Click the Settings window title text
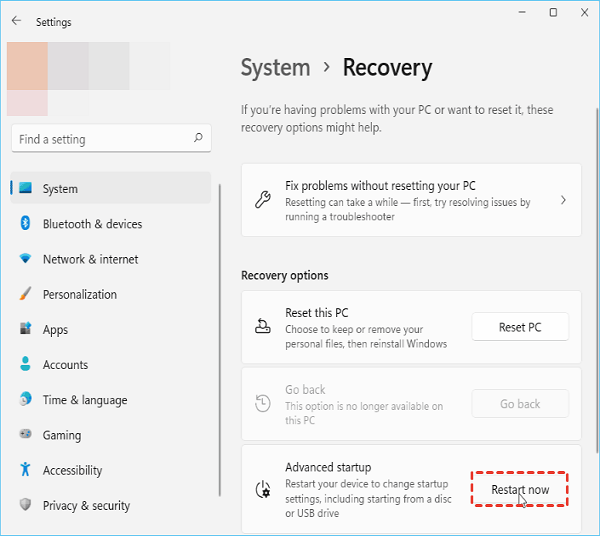Image resolution: width=600 pixels, height=536 pixels. click(54, 22)
